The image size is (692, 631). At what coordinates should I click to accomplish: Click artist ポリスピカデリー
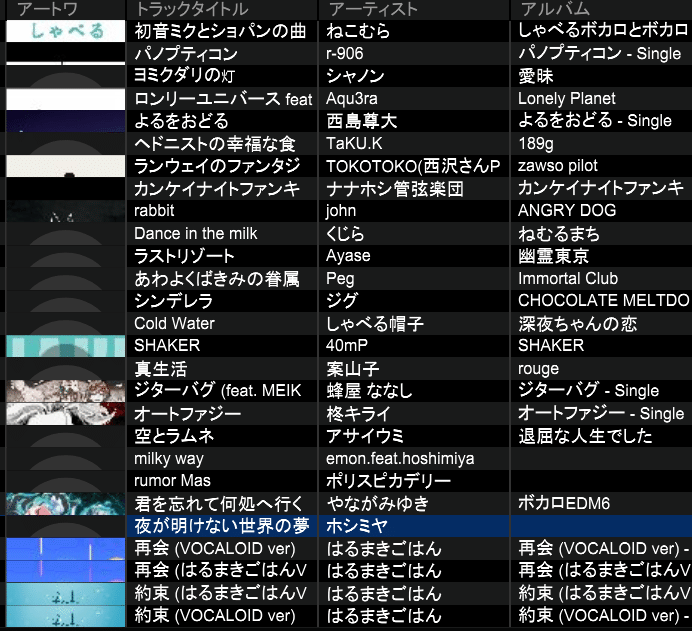pos(388,481)
